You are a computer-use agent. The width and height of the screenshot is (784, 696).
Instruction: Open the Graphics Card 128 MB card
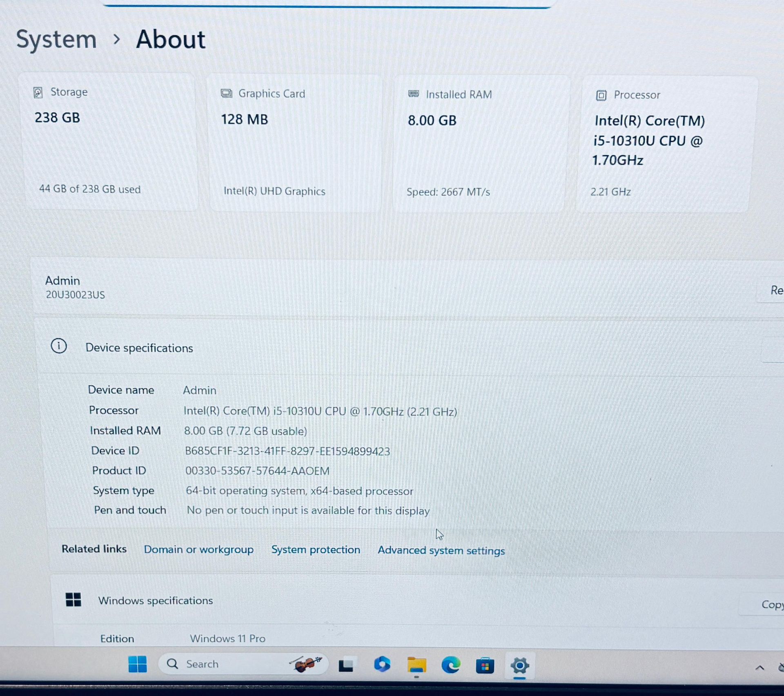(296, 143)
